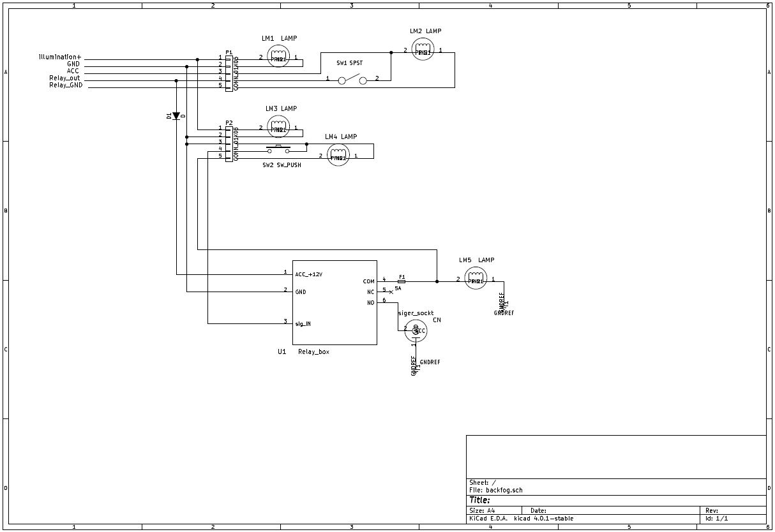Viewport: 775px width, 532px height.
Task: Click the 'SW2 SW_PUSH' label
Action: tap(282, 165)
